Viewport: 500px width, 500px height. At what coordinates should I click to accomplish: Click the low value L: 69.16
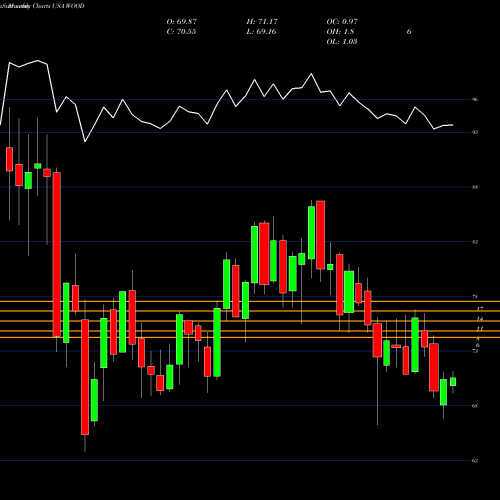click(x=261, y=32)
